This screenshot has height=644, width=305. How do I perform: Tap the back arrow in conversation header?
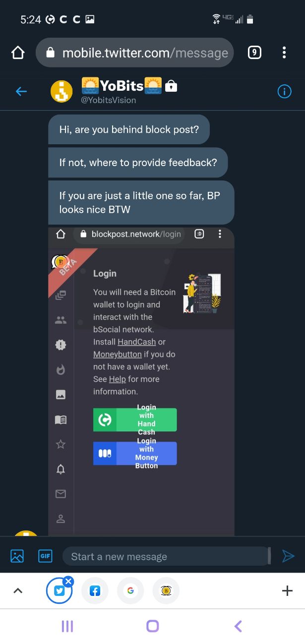point(21,91)
